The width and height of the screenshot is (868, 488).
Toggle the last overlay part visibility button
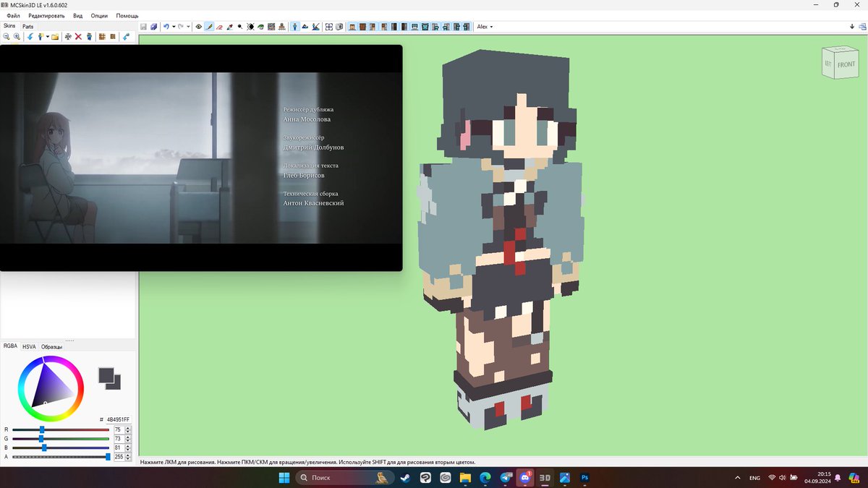467,27
